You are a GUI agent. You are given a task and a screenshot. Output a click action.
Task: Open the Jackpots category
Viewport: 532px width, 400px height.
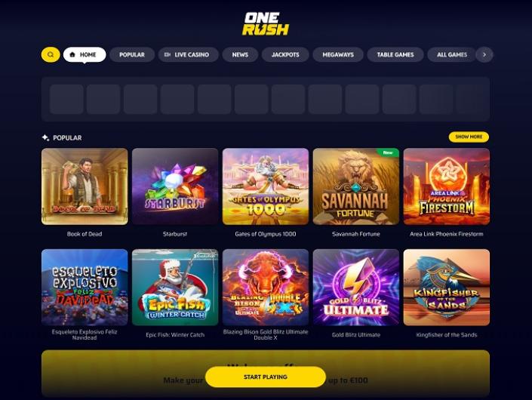[x=285, y=54]
